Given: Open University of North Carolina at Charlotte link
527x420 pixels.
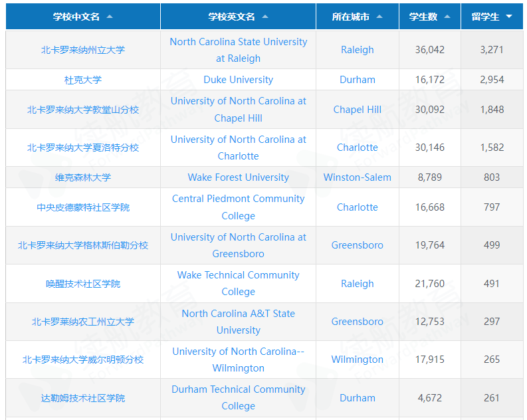Looking at the screenshot, I should pyautogui.click(x=239, y=148).
